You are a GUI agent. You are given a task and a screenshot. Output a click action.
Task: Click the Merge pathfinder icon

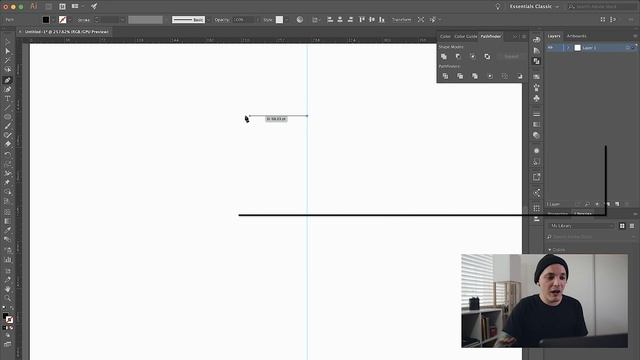[475, 76]
